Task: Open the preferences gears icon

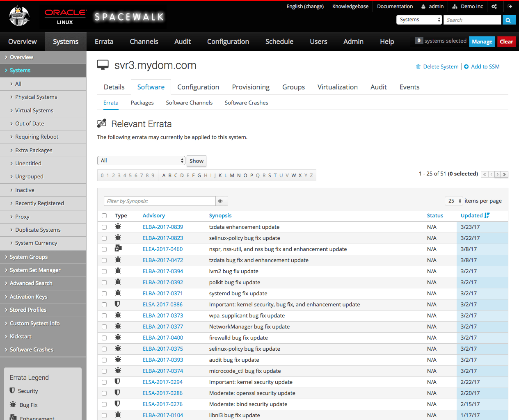Action: [494, 7]
